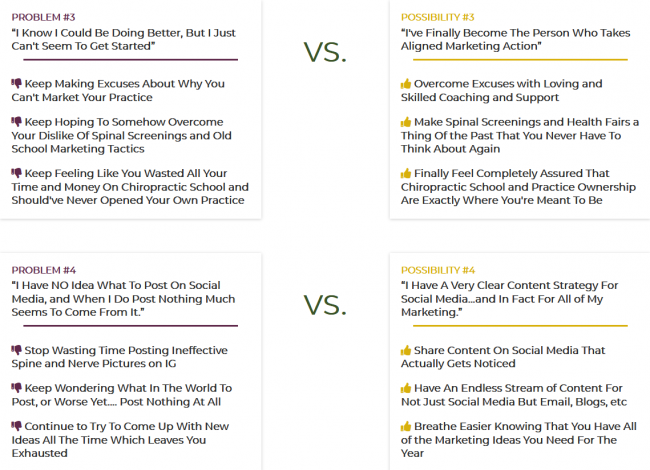Click the 'POSSIBILITY #3' heading
Image resolution: width=650 pixels, height=470 pixels.
(x=437, y=17)
